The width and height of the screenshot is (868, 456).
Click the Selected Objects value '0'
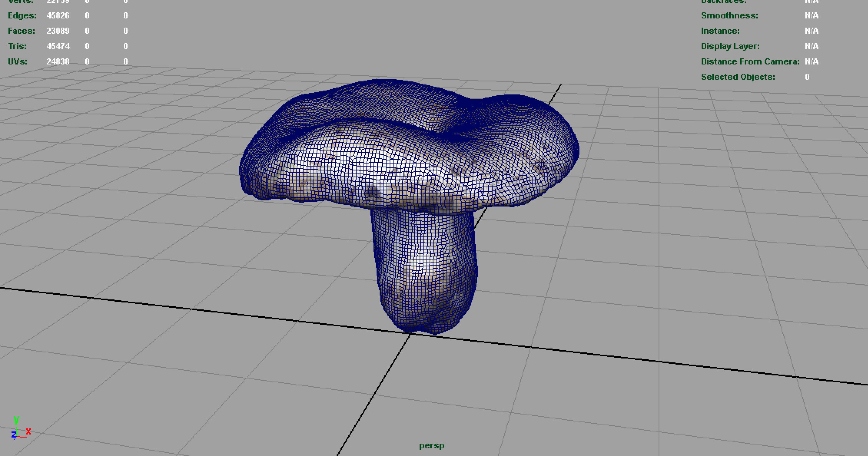click(x=807, y=77)
